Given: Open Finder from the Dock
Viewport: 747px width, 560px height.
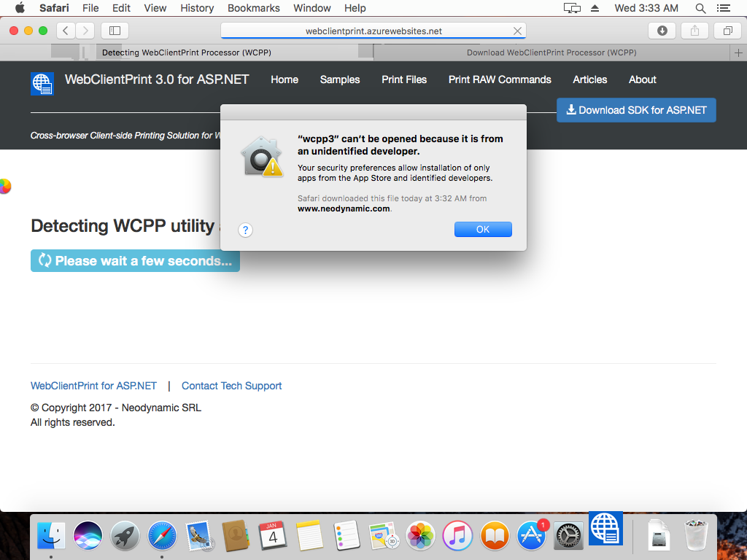Looking at the screenshot, I should (x=51, y=536).
